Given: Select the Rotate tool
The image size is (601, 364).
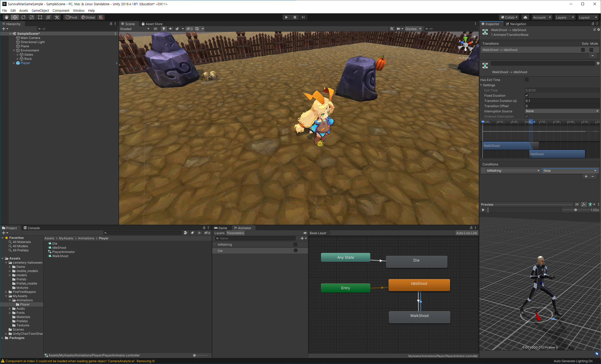Looking at the screenshot, I should (23, 17).
